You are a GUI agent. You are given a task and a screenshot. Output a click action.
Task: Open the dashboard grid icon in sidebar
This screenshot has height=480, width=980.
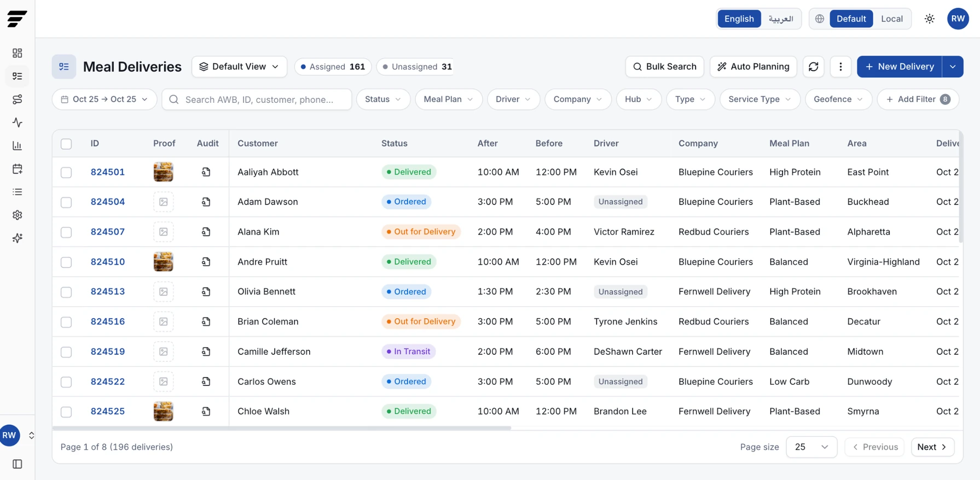18,53
